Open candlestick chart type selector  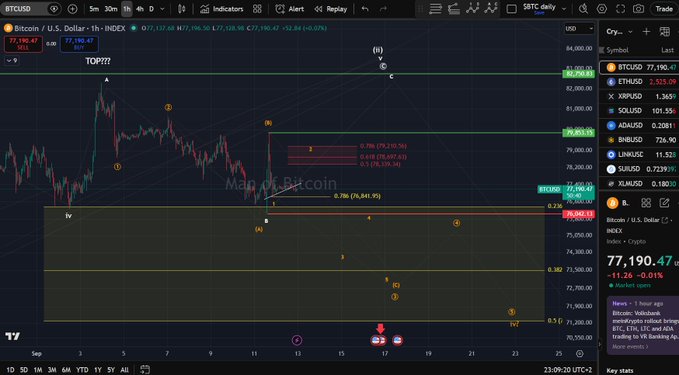[182, 9]
